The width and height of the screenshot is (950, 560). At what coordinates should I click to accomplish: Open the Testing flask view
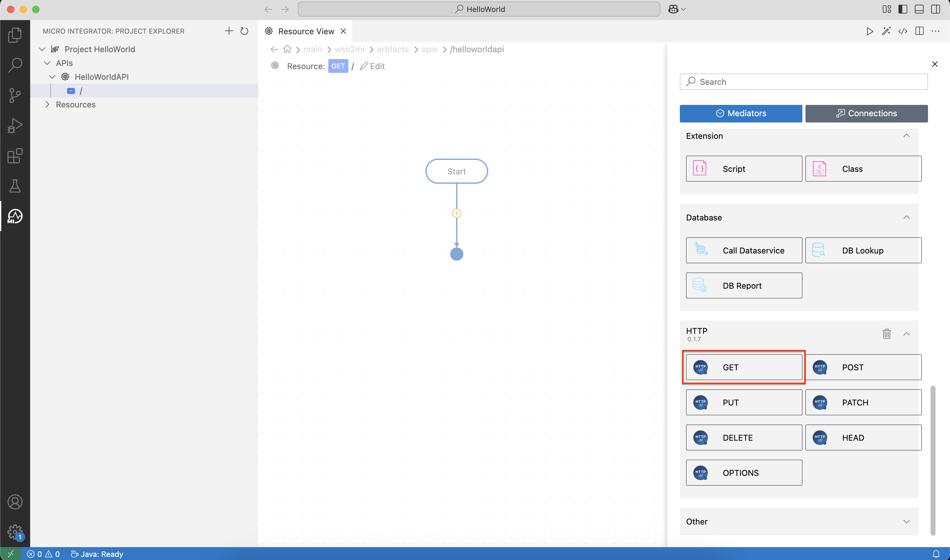click(x=15, y=186)
